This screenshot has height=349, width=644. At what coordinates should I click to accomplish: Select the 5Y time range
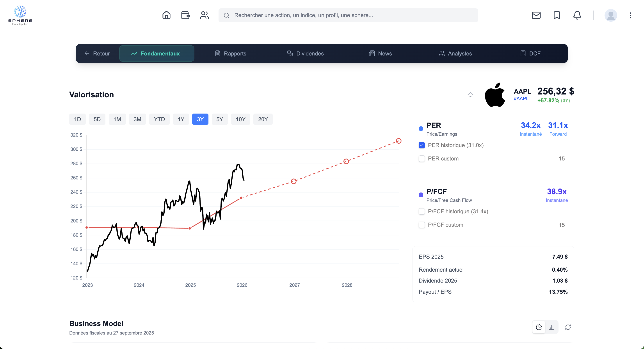219,119
